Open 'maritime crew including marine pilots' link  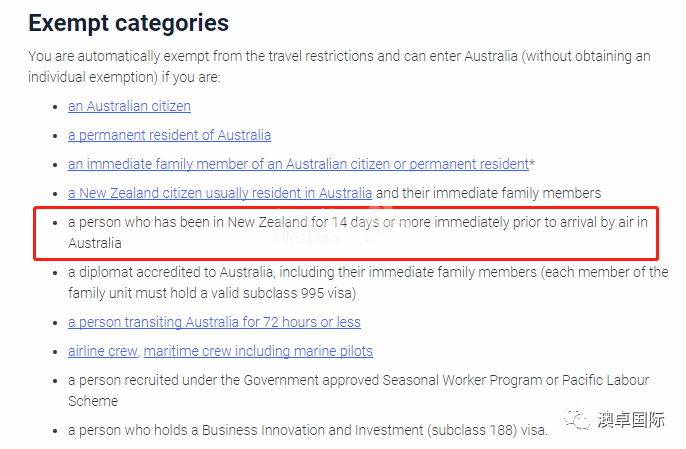[258, 351]
